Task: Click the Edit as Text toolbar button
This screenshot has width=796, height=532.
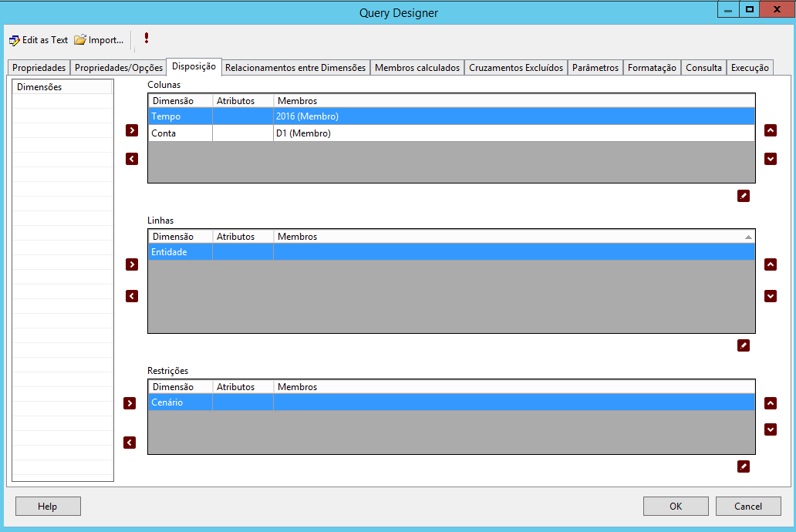Action: pos(39,40)
